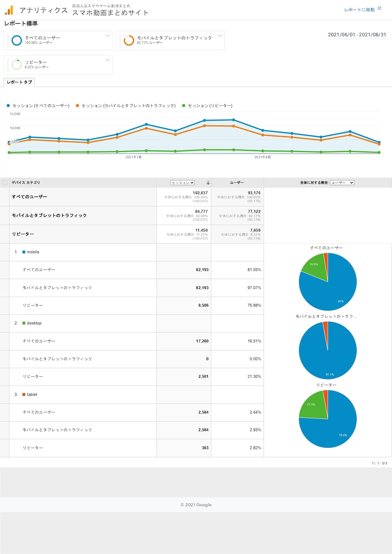
Task: Click the blue square marker next to mobile
Action: [24, 252]
